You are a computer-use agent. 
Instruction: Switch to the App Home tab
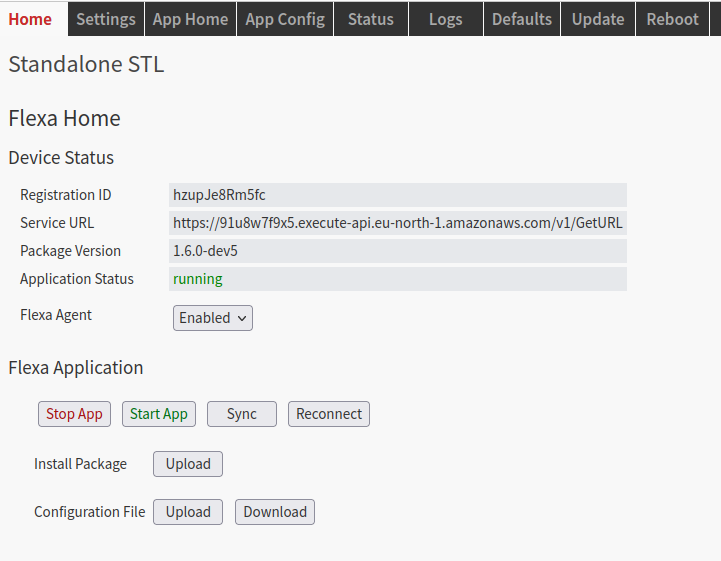point(190,19)
